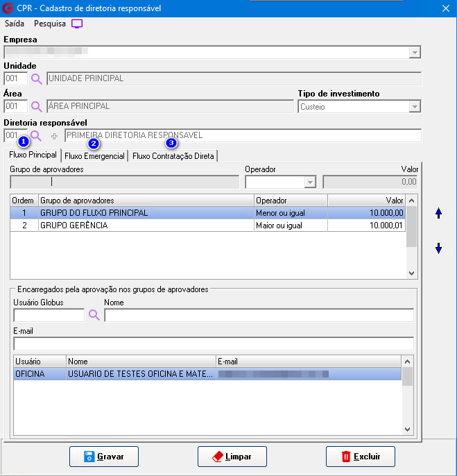Select the OFICINA user row
Image resolution: width=457 pixels, height=476 pixels.
coord(207,374)
